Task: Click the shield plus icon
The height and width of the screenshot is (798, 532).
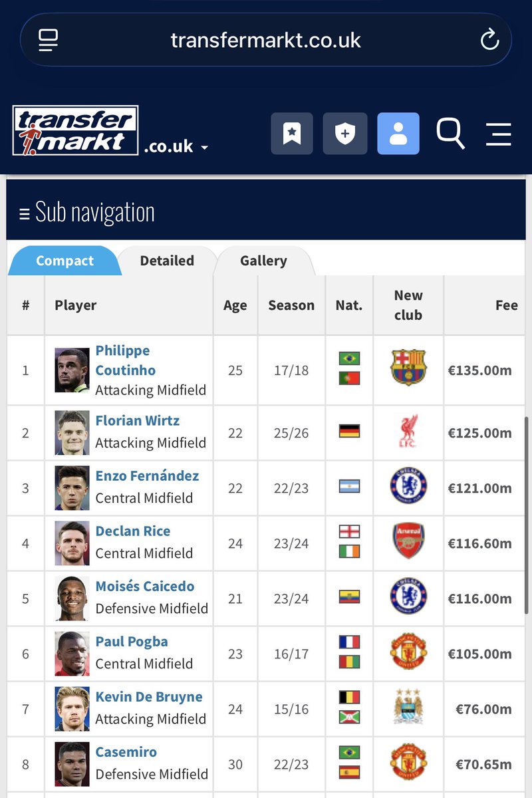Action: (x=345, y=134)
